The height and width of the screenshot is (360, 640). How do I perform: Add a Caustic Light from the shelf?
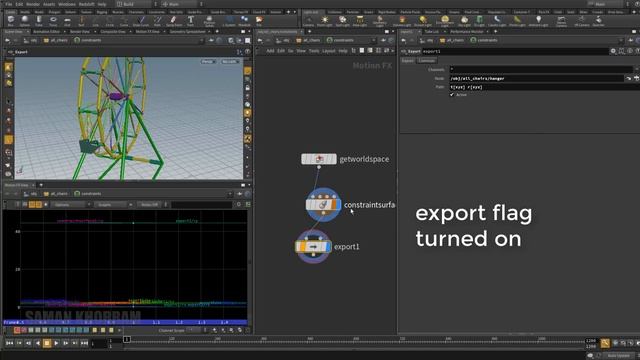[x=497, y=21]
